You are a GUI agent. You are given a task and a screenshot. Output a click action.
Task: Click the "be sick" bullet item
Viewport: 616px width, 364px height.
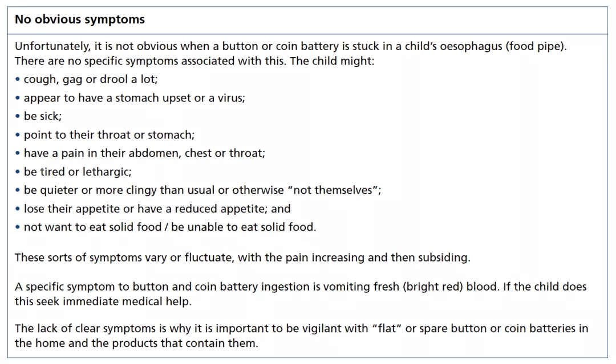point(43,117)
